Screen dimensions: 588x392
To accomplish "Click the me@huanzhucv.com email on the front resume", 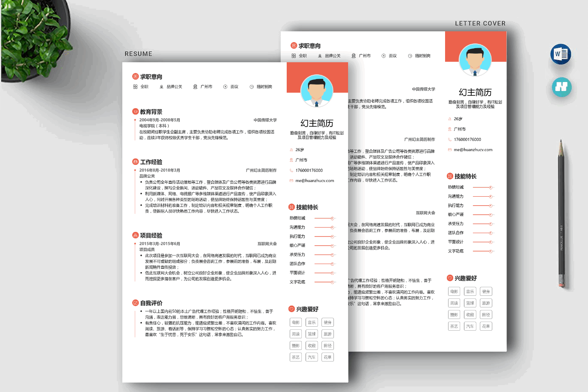I will coord(315,181).
